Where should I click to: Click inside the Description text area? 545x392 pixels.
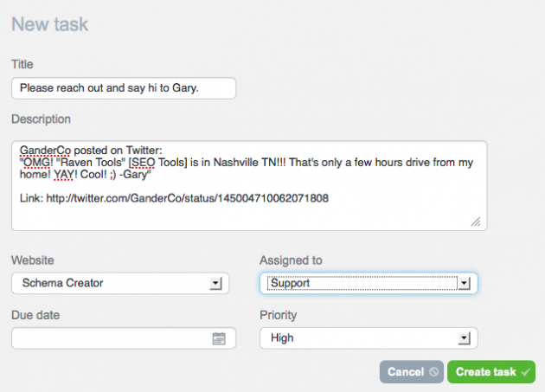tap(249, 185)
